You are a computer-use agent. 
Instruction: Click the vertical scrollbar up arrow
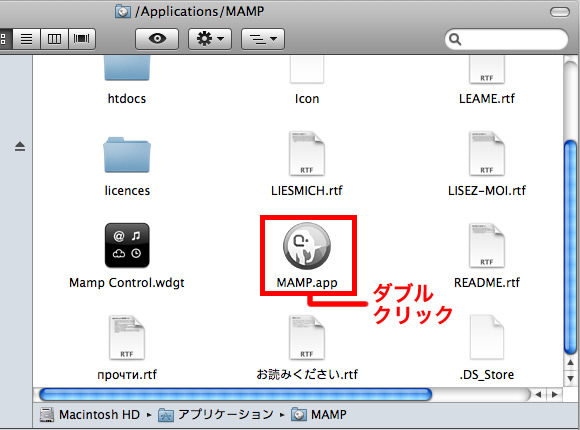[570, 363]
